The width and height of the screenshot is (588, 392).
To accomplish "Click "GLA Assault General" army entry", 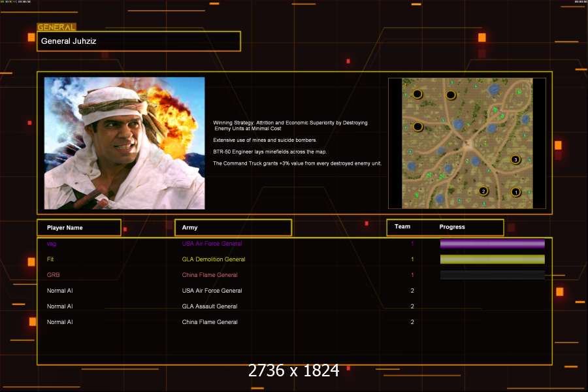I will 210,306.
